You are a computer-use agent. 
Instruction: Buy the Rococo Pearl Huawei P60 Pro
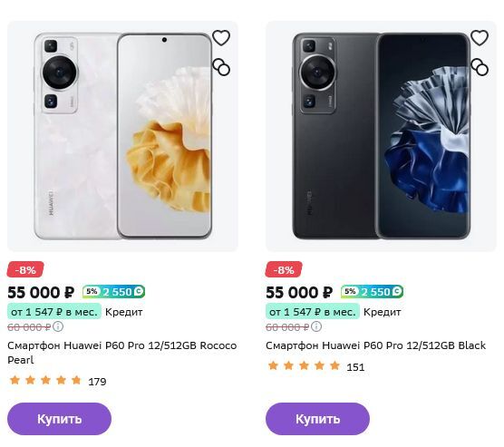[60, 419]
